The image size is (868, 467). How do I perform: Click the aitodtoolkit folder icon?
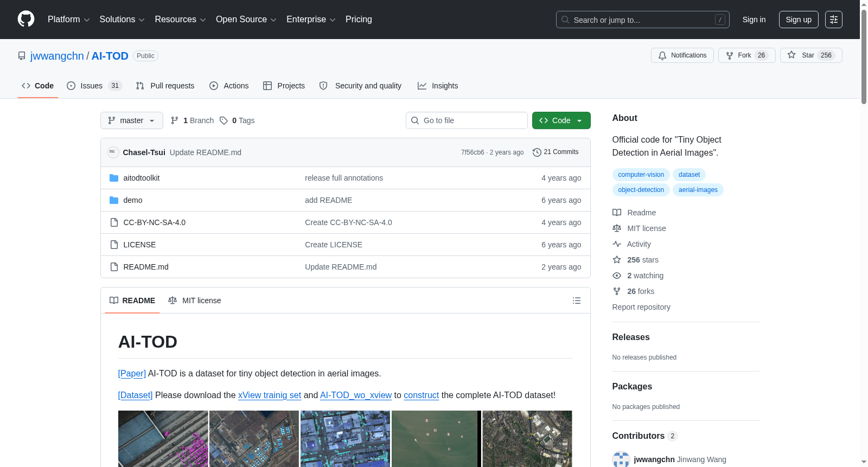coord(114,178)
